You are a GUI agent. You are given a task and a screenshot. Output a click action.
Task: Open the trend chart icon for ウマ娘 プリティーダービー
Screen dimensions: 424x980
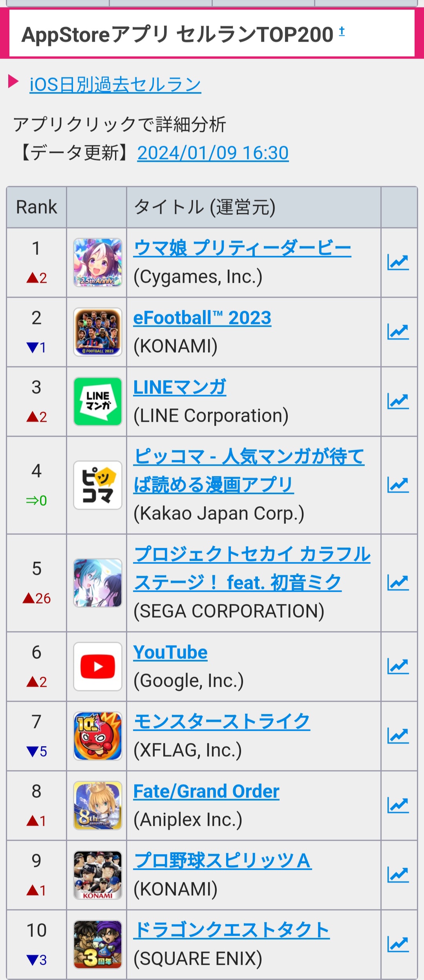[x=398, y=262]
